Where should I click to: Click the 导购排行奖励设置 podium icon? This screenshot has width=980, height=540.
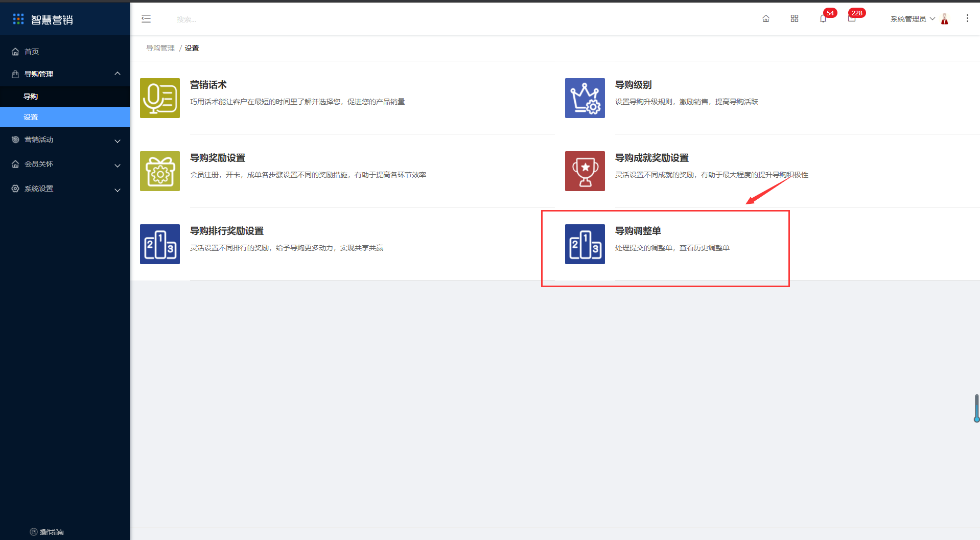160,244
